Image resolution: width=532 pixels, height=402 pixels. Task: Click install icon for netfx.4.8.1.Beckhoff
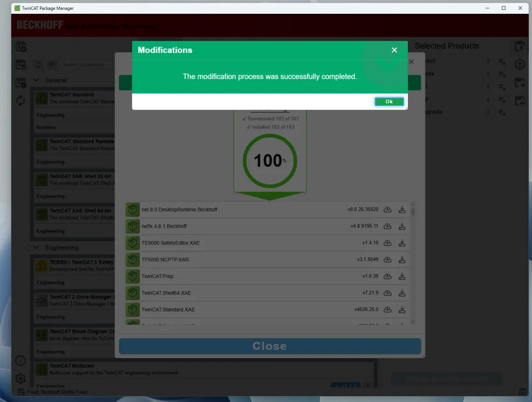[x=402, y=226]
